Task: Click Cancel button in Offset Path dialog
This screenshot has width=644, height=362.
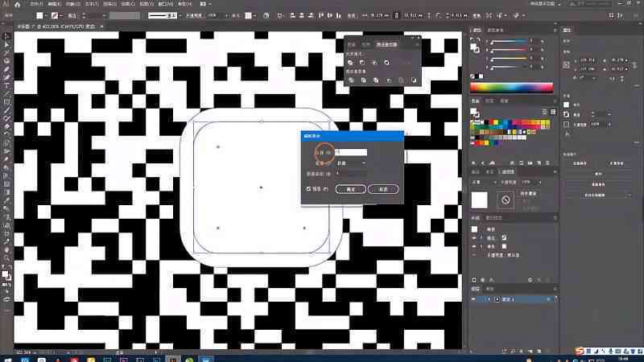Action: [383, 189]
